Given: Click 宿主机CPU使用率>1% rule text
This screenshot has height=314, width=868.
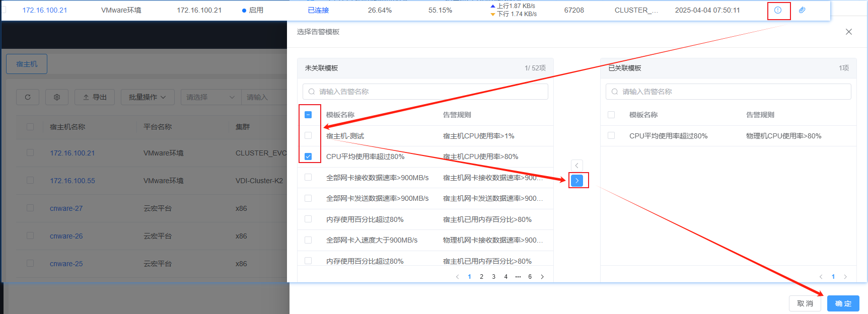Looking at the screenshot, I should [x=479, y=136].
